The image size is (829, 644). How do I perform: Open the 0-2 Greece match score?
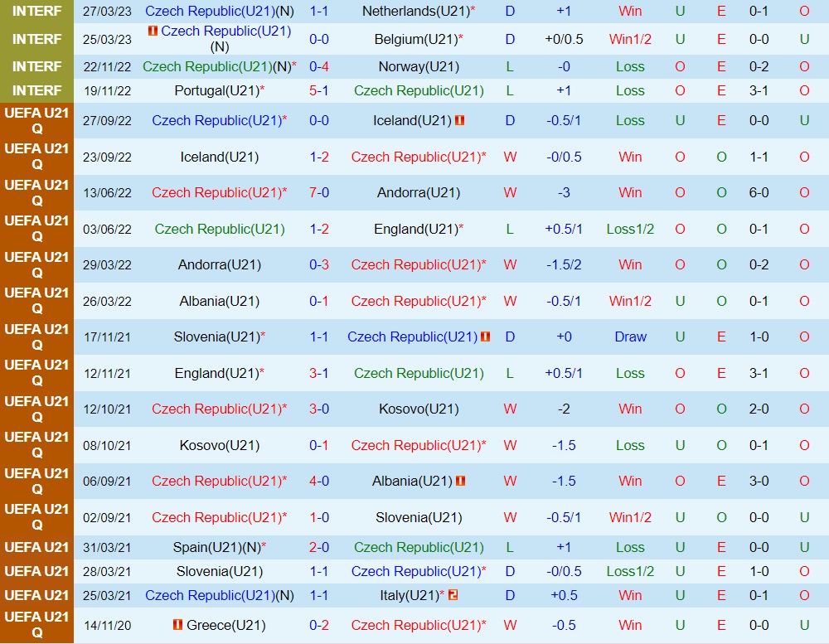point(319,625)
